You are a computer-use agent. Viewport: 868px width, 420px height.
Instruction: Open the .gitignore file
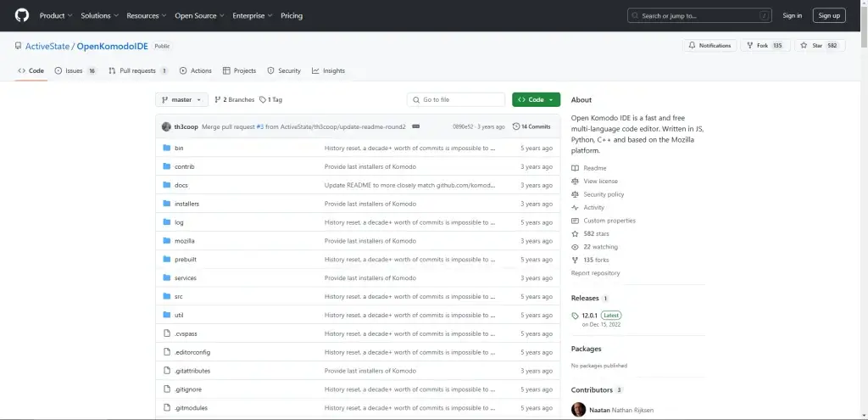coord(187,389)
